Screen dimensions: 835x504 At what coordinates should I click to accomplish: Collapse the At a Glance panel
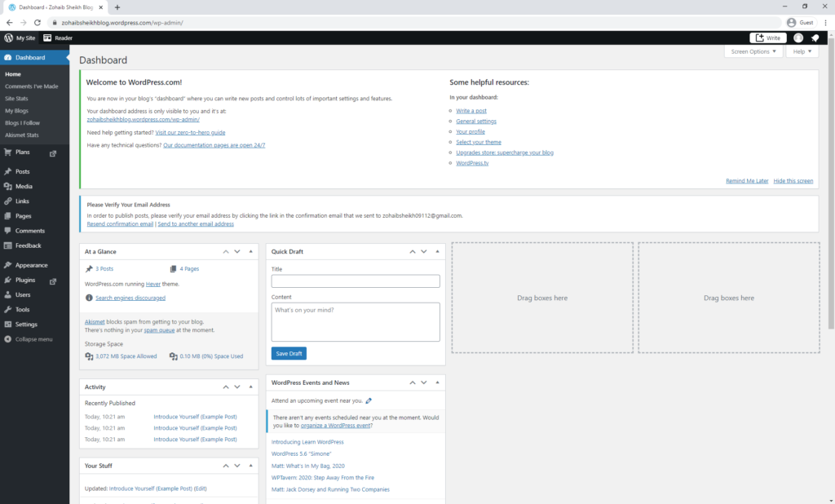251,251
